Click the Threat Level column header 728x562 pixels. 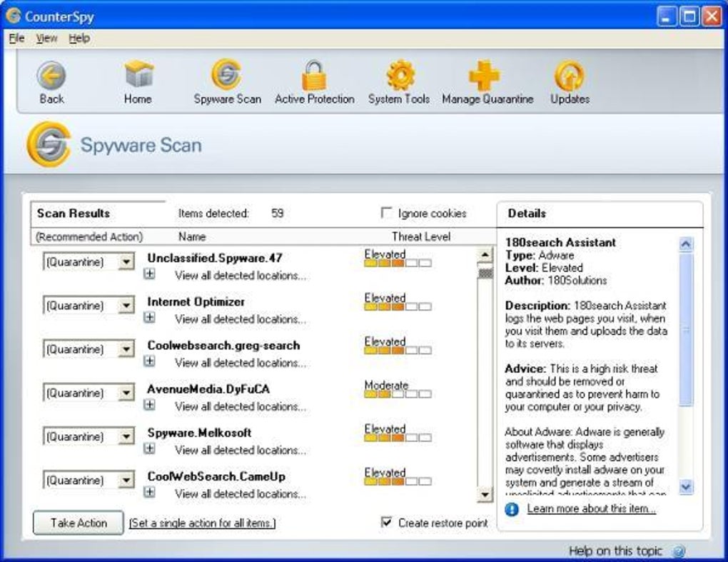pos(421,237)
